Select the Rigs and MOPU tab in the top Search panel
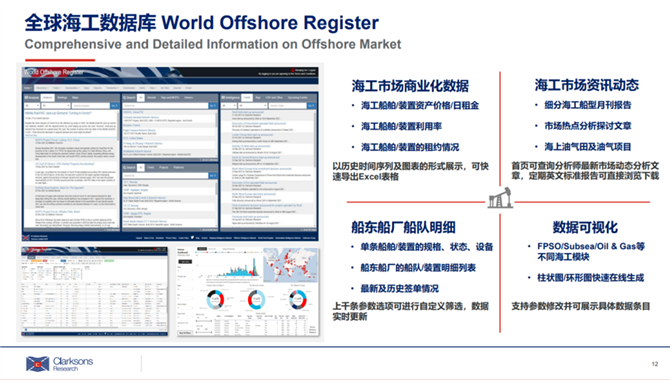 [170, 97]
